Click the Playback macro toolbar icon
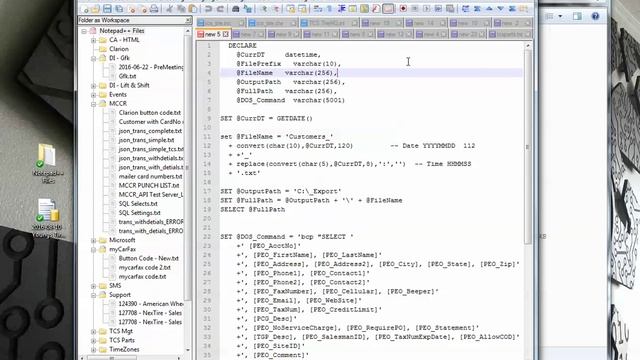The width and height of the screenshot is (640, 360). point(426,9)
